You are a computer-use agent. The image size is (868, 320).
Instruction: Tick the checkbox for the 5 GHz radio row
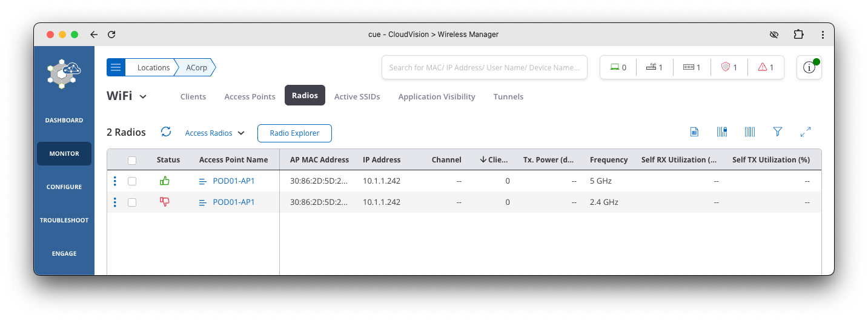click(132, 181)
